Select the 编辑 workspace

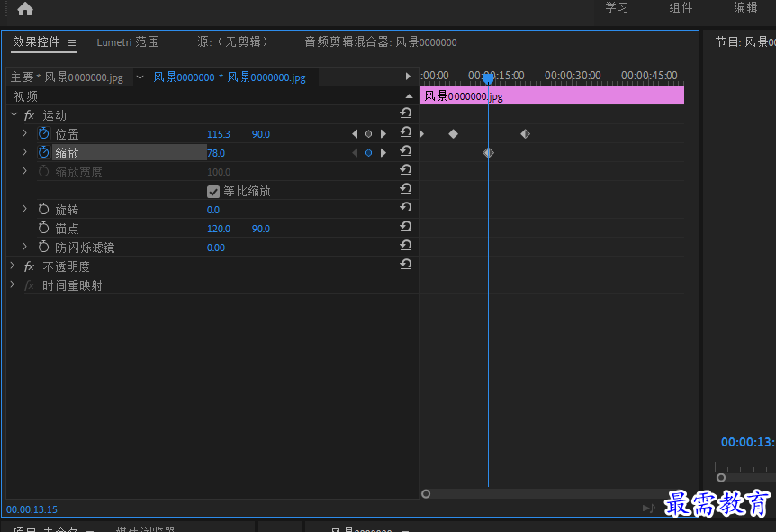[x=745, y=7]
